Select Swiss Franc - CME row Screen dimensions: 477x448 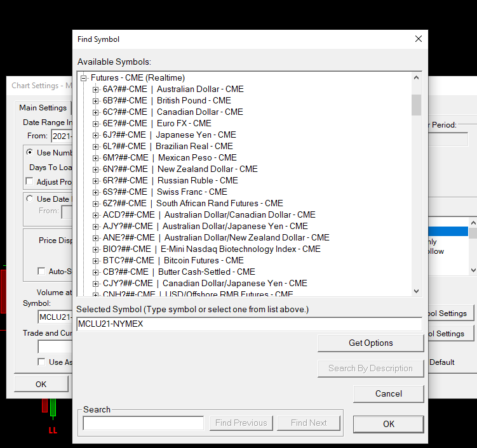click(165, 192)
